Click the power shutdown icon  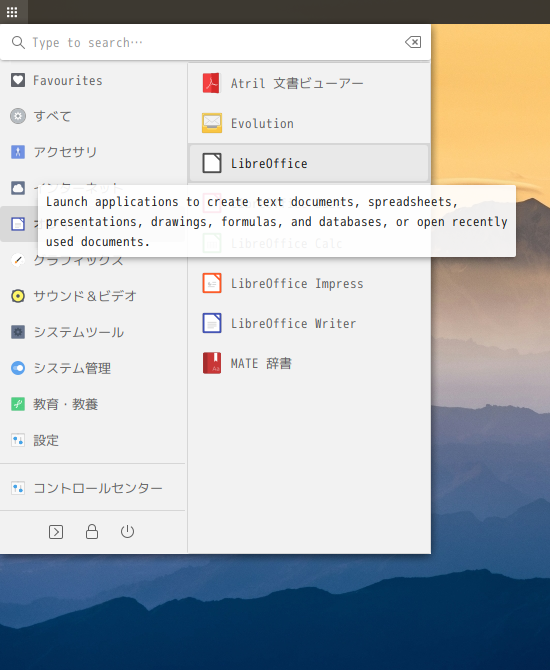[x=127, y=532]
